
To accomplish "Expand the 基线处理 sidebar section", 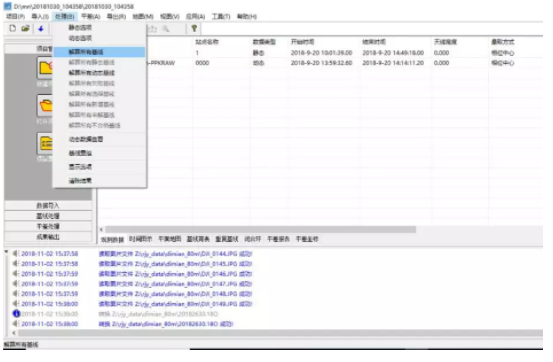I will [48, 216].
